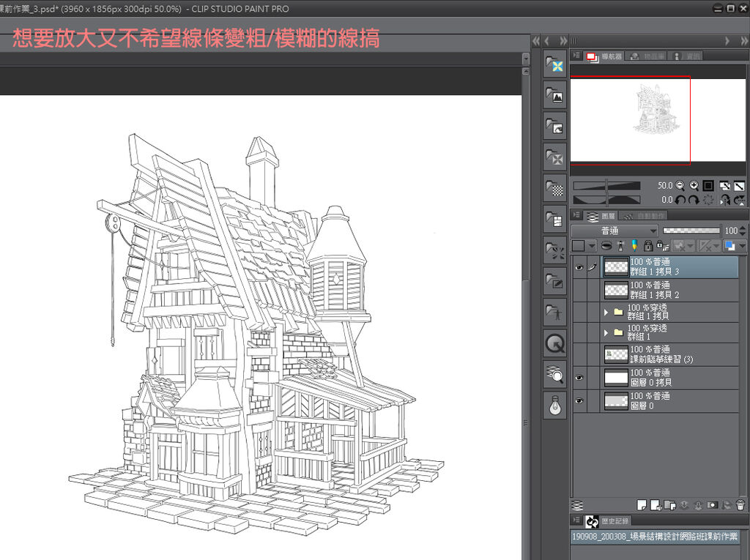Hide the 圖層 0 拷貝 layer
This screenshot has height=560, width=750.
579,378
